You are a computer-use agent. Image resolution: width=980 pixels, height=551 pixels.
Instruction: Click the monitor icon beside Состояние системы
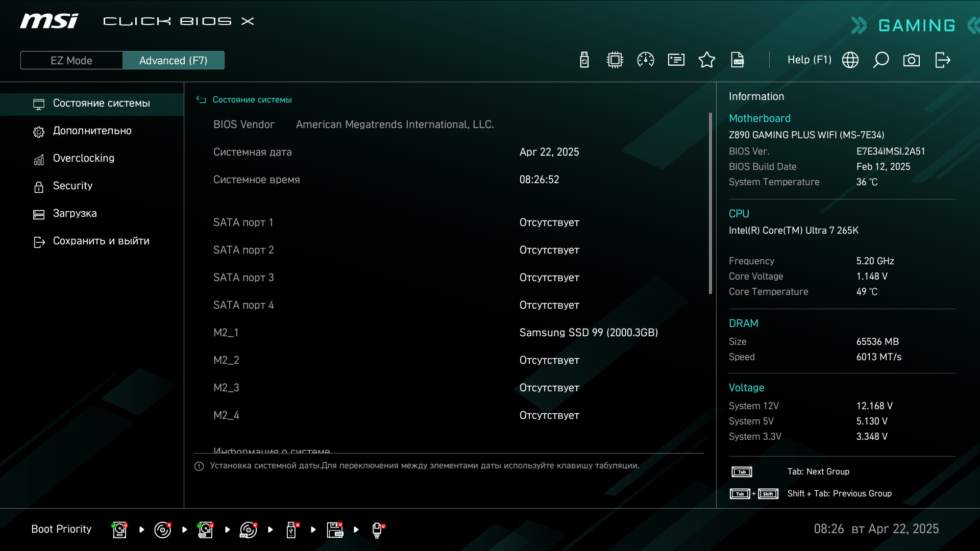(x=39, y=105)
